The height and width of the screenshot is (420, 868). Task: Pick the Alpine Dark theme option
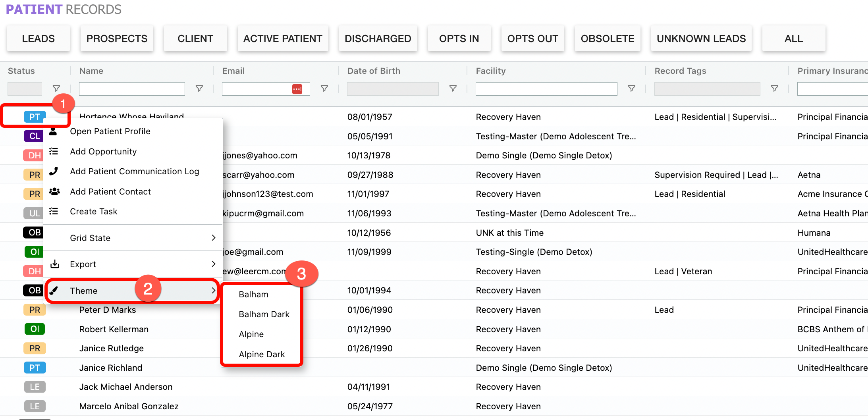(262, 354)
